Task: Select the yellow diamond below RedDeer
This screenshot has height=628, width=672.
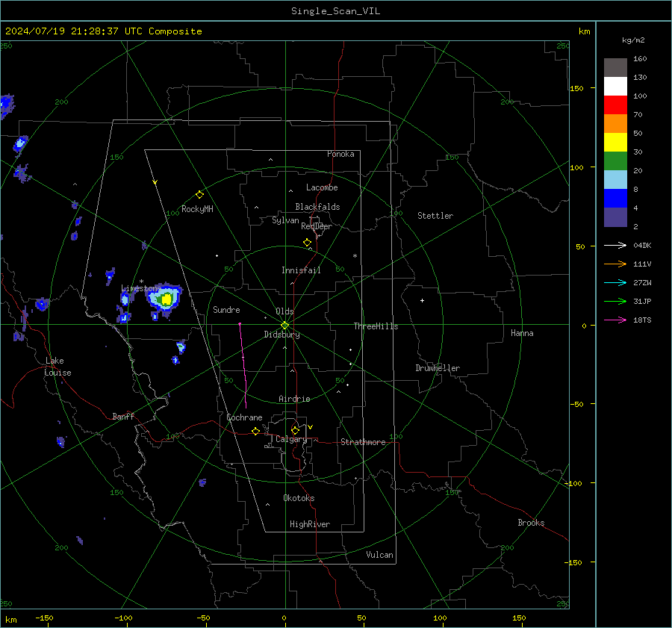Action: click(x=307, y=243)
